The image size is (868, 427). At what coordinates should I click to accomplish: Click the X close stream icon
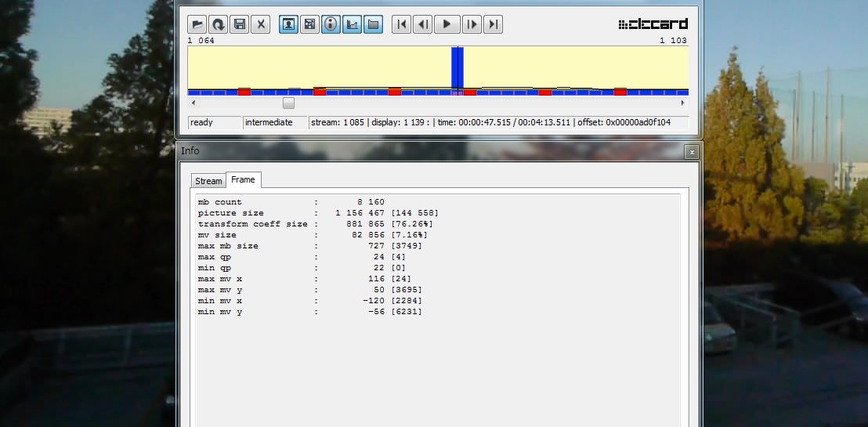262,24
